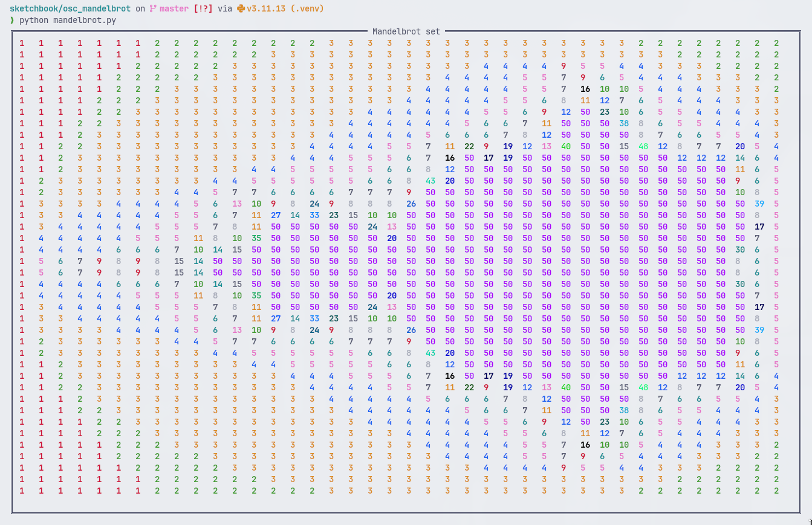Click the git branch glyph before master
Screen dimensions: 812x525
coord(152,9)
